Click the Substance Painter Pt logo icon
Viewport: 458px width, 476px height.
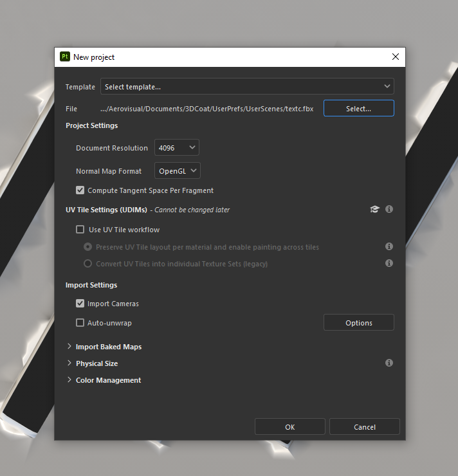(x=65, y=57)
